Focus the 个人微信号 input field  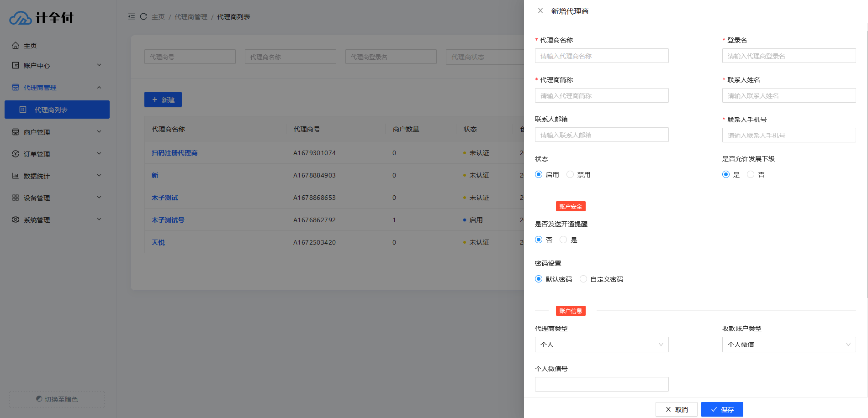pos(602,384)
